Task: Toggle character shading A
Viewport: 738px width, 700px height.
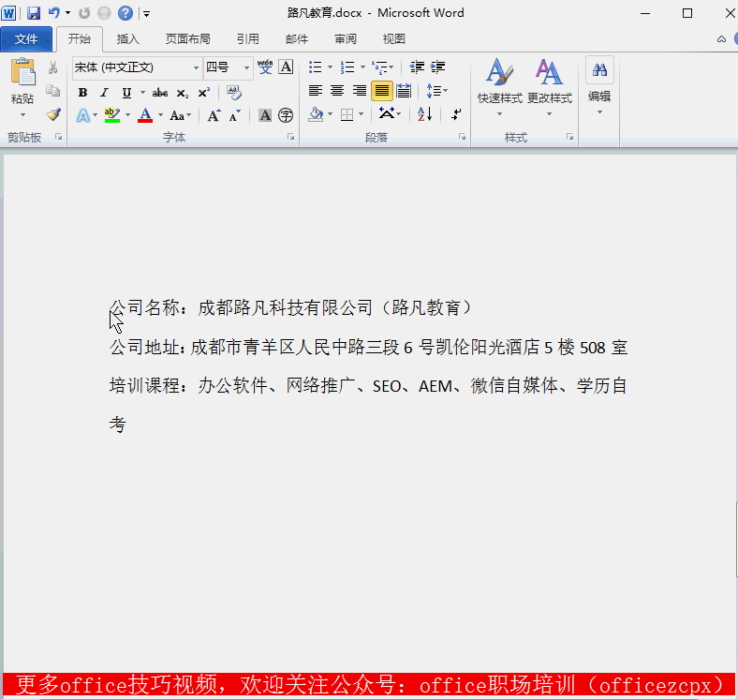Action: pos(265,115)
